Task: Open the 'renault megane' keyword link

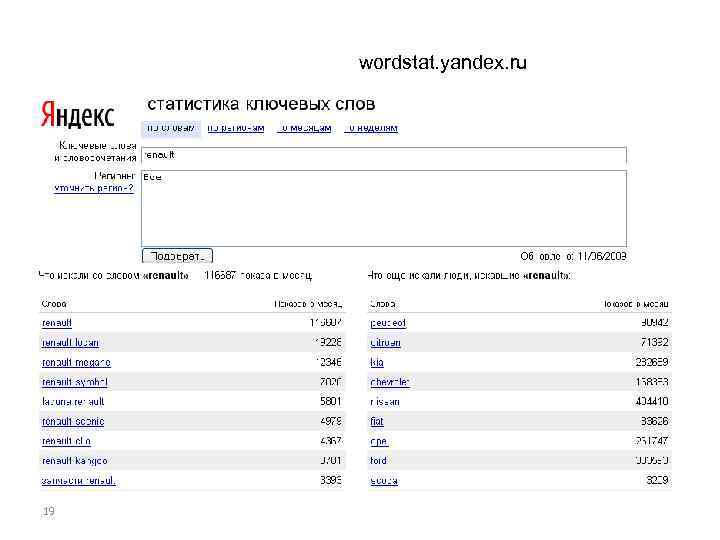Action: (x=76, y=362)
